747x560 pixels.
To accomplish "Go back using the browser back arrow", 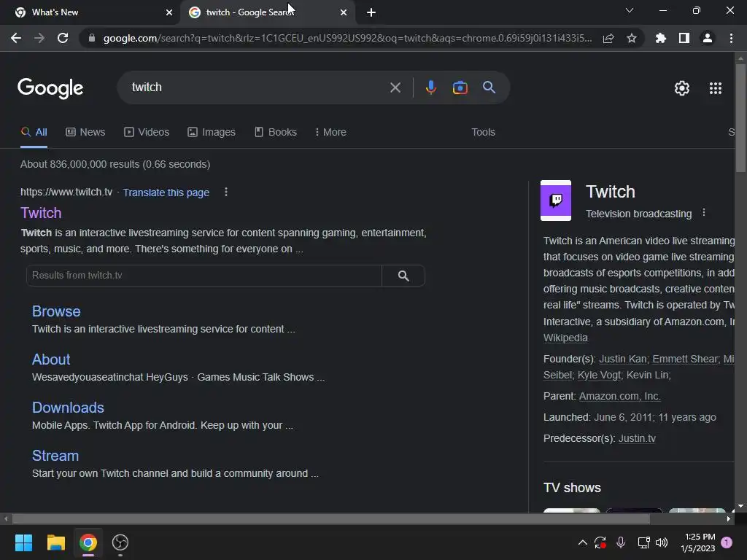I will pos(16,38).
